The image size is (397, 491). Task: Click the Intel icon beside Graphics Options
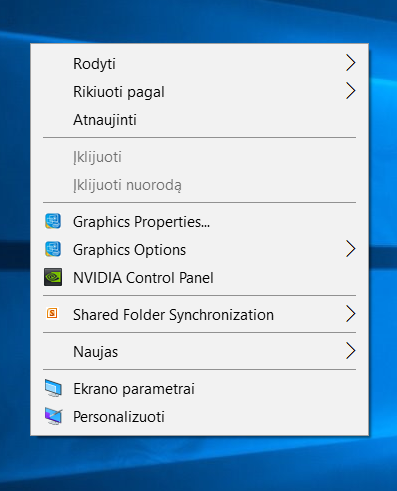tap(53, 249)
